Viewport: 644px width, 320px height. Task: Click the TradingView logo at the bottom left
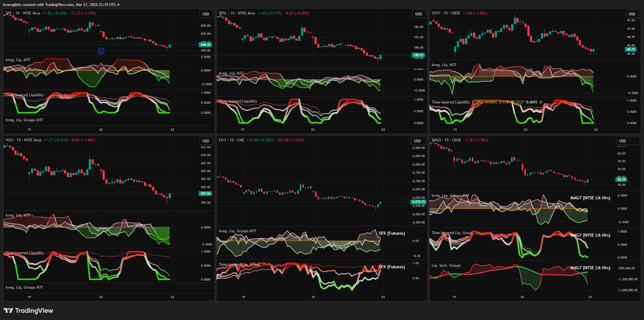point(29,311)
